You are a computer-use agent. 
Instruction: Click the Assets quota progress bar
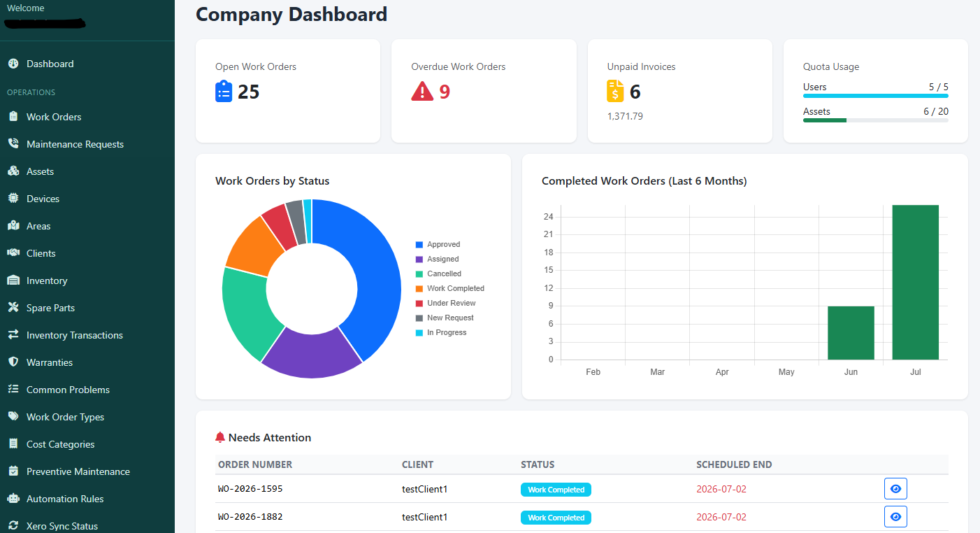[876, 120]
